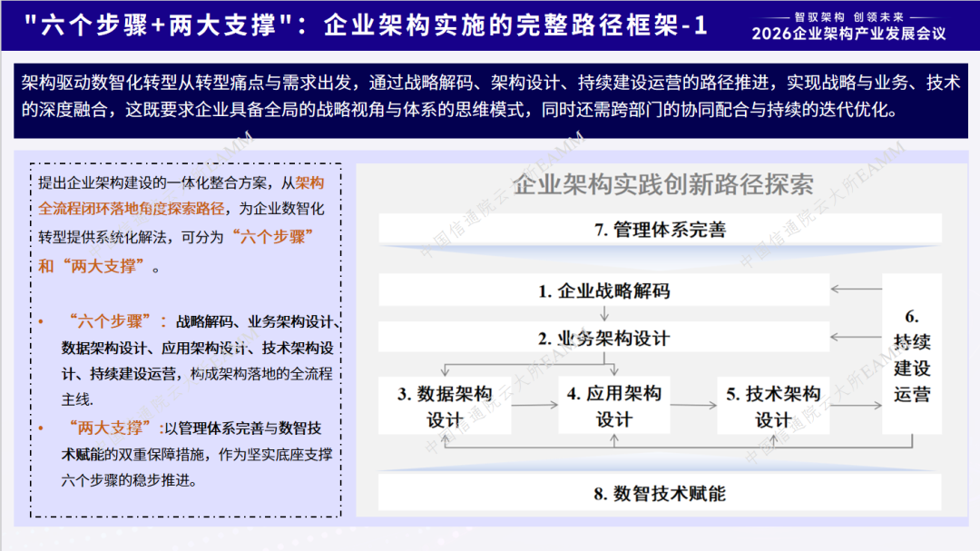Click the down arrow between steps 1 and 2
Screen dimensions: 980x551
point(604,313)
